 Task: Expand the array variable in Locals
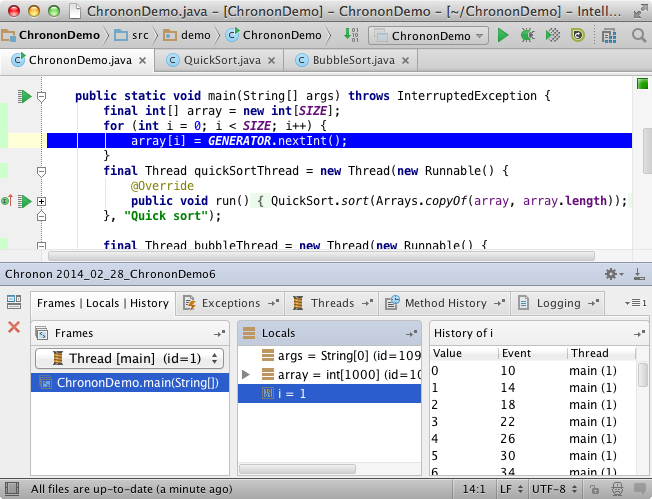(246, 375)
